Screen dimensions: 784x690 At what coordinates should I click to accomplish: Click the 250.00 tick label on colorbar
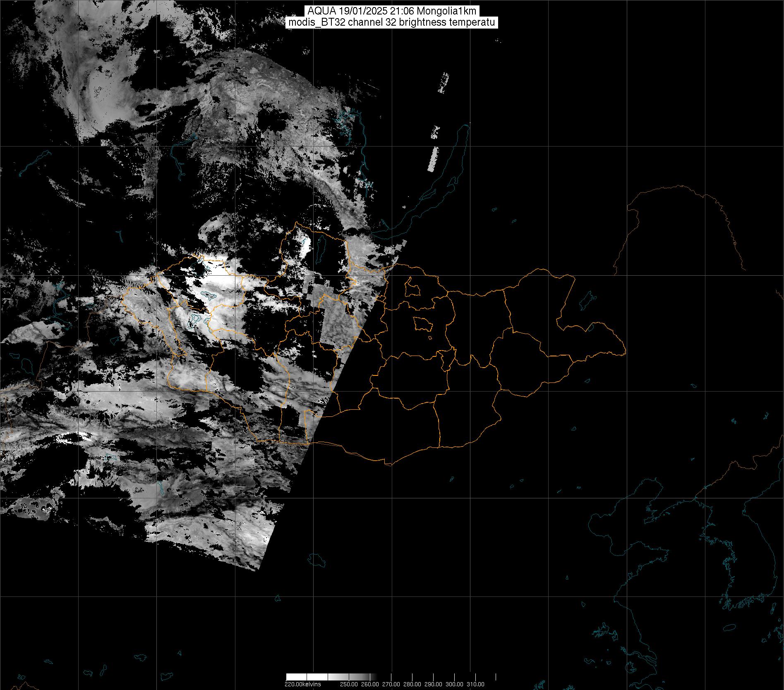click(349, 684)
